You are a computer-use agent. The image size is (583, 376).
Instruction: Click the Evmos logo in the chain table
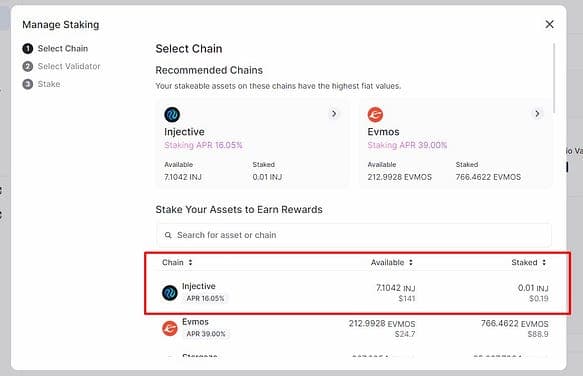170,328
